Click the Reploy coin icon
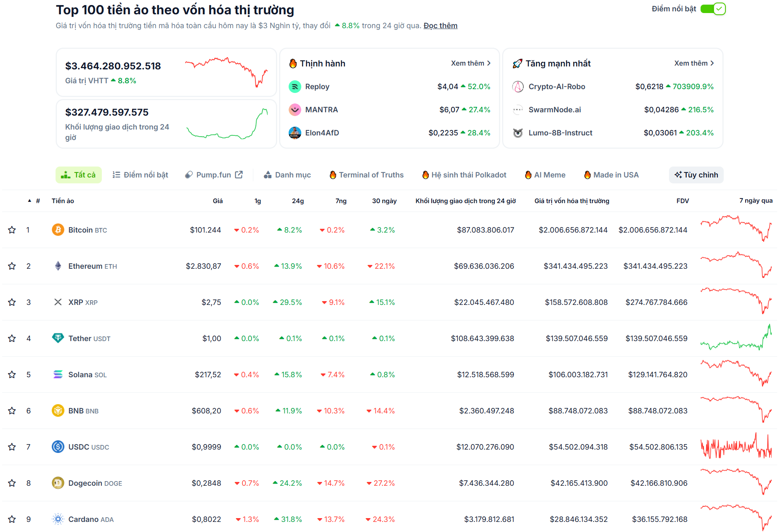 [295, 87]
